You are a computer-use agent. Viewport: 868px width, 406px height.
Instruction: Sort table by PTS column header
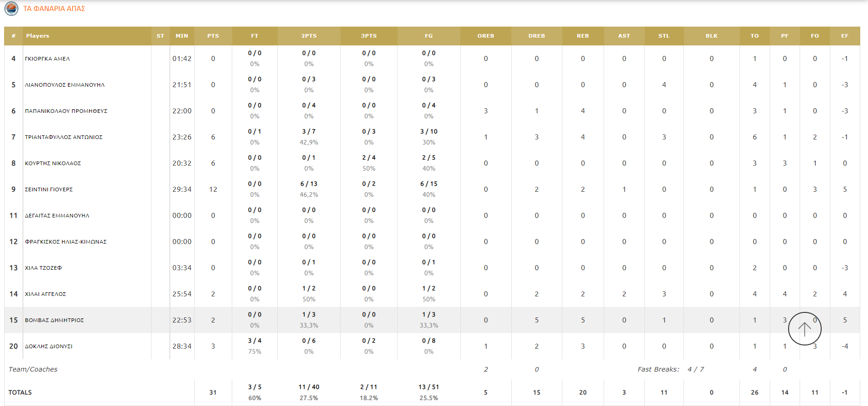213,36
